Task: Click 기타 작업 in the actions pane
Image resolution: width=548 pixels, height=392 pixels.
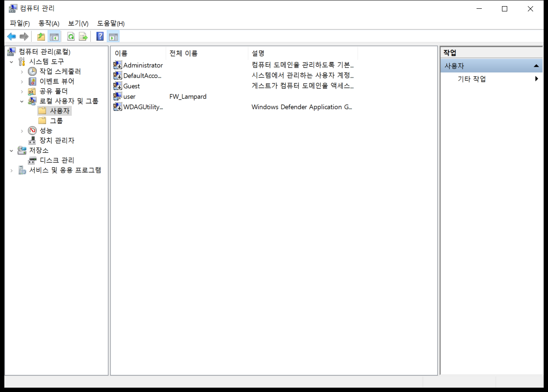Action: click(472, 79)
